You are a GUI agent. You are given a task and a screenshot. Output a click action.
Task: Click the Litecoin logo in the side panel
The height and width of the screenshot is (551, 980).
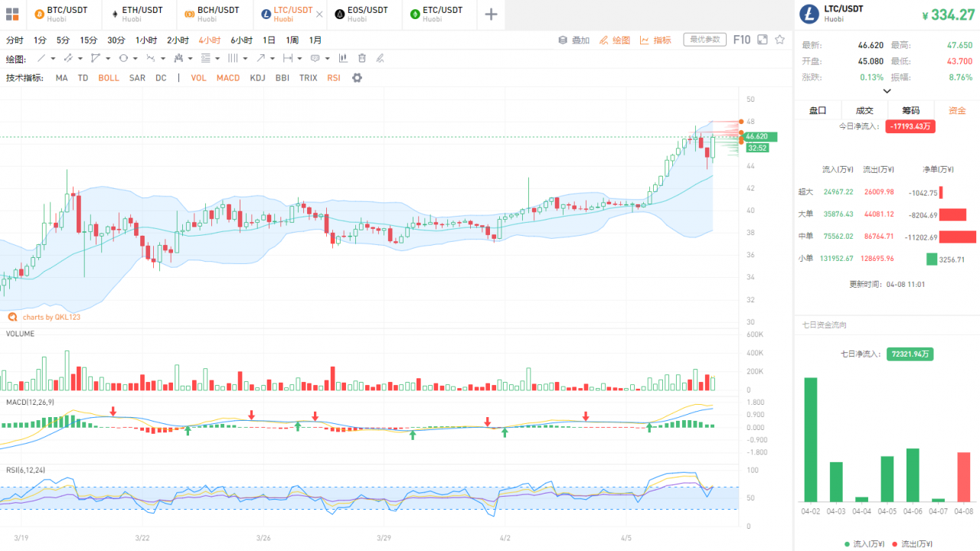pyautogui.click(x=808, y=14)
